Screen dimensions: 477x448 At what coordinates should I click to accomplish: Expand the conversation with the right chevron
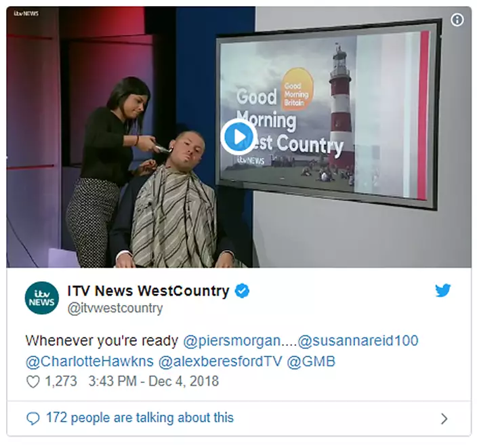click(x=444, y=419)
